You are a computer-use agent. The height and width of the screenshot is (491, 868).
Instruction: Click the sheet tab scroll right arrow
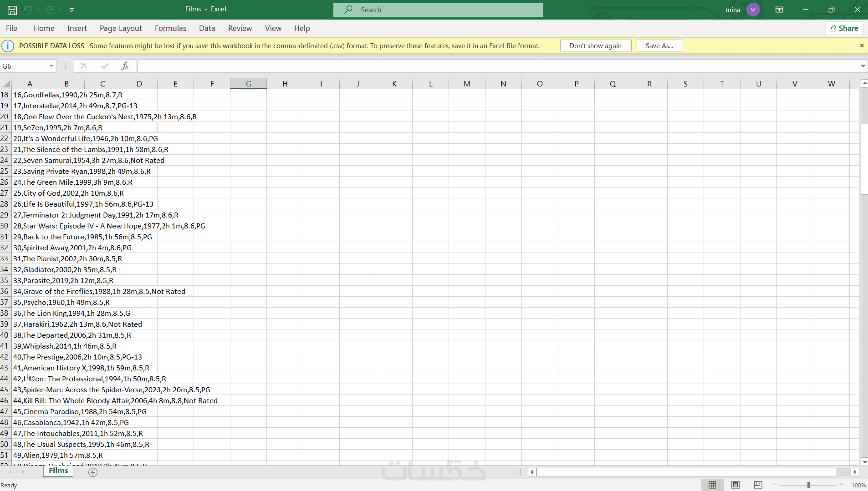pyautogui.click(x=23, y=472)
